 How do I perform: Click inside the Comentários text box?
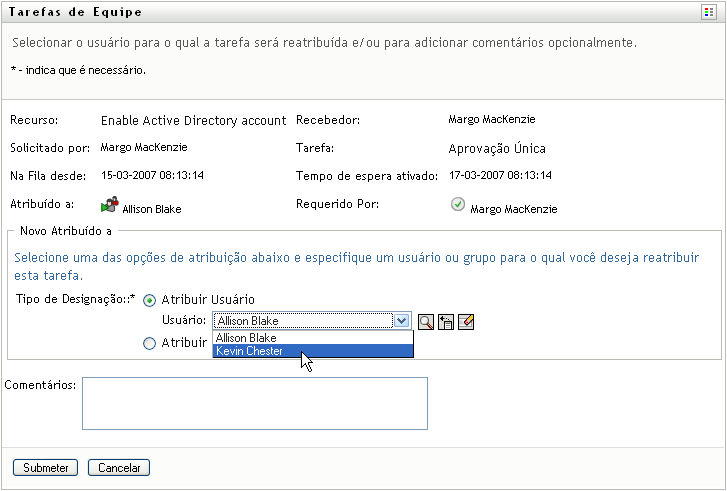pyautogui.click(x=254, y=402)
